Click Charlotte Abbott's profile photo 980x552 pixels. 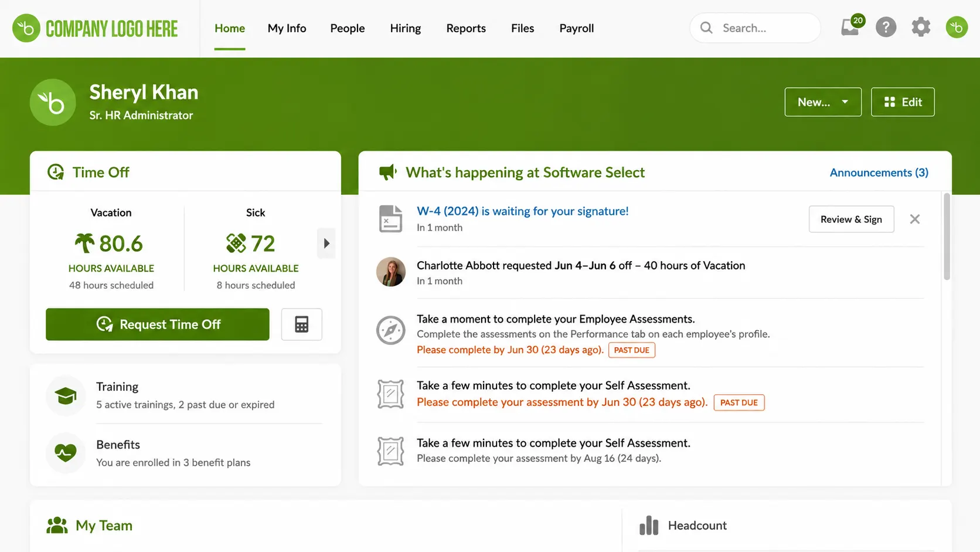pos(390,272)
